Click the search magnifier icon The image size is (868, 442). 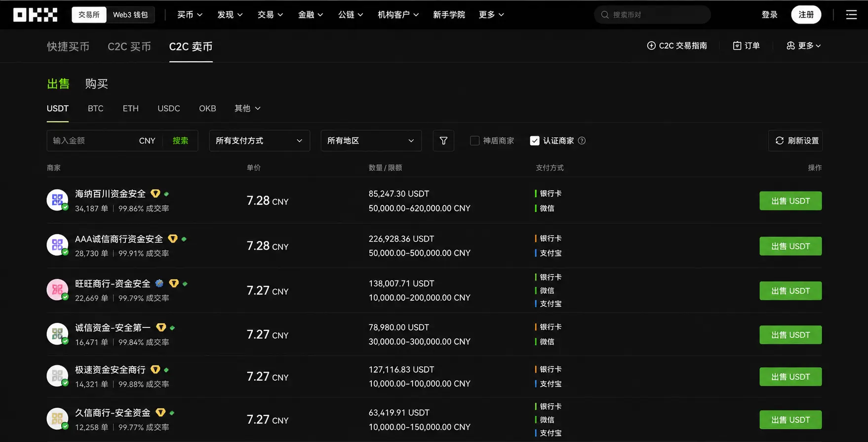click(604, 15)
